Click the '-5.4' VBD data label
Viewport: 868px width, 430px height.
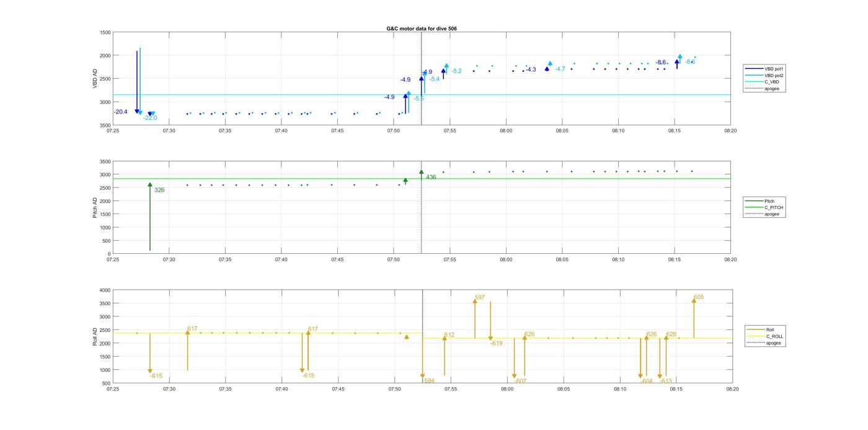point(434,79)
